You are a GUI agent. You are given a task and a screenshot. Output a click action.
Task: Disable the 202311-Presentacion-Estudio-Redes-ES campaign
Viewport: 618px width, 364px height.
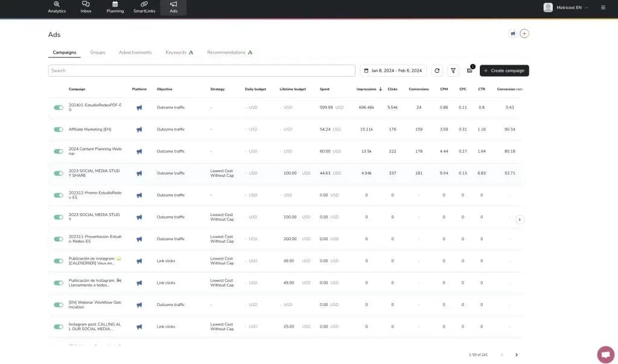59,239
